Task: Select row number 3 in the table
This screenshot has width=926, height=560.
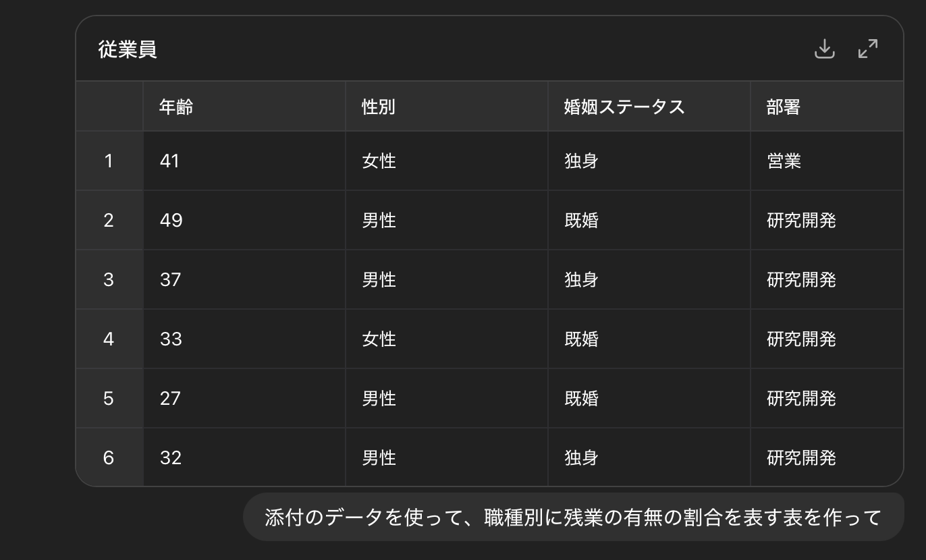Action: 109,279
